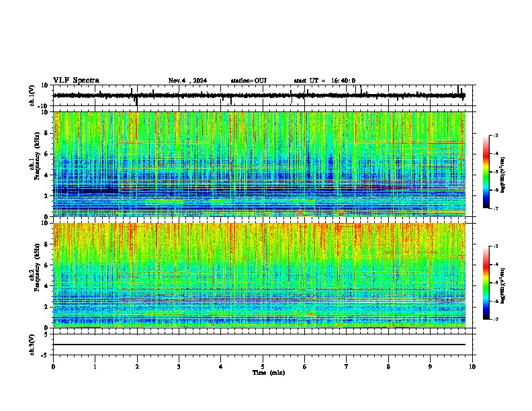This screenshot has width=532, height=411.
Task: Click the ch.2 spectrogram color scale bar
Action: click(486, 283)
